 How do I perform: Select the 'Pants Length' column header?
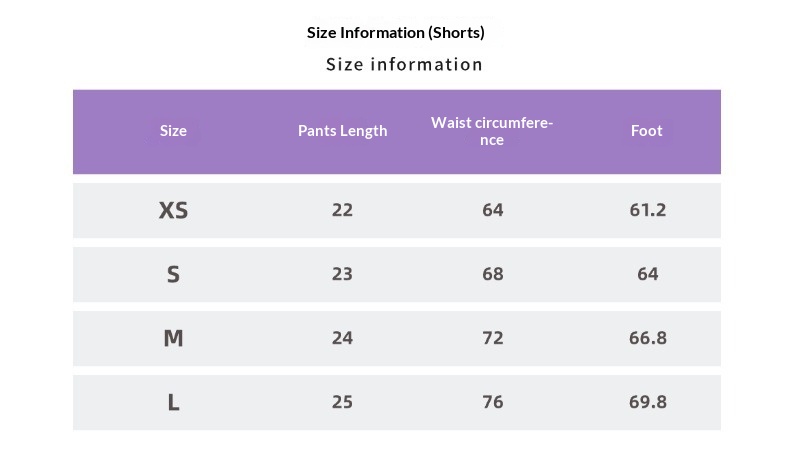[x=342, y=131]
